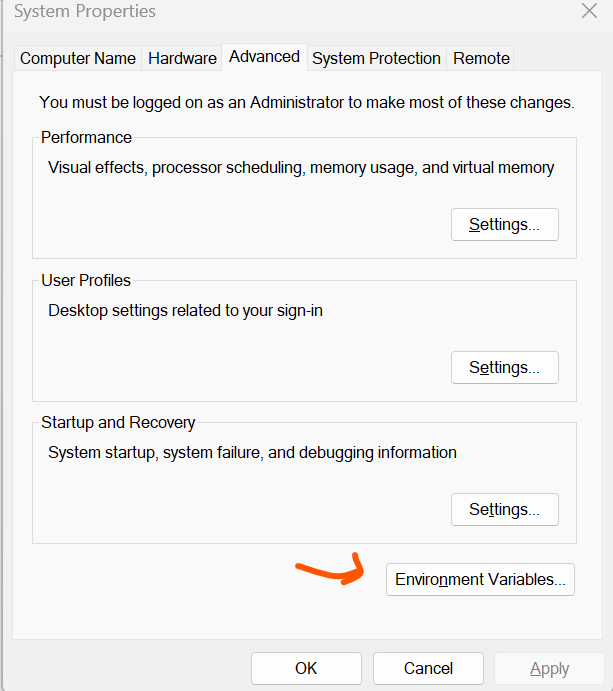Click the Startup and Recovery group label
Screen dimensions: 613x691
pos(118,423)
